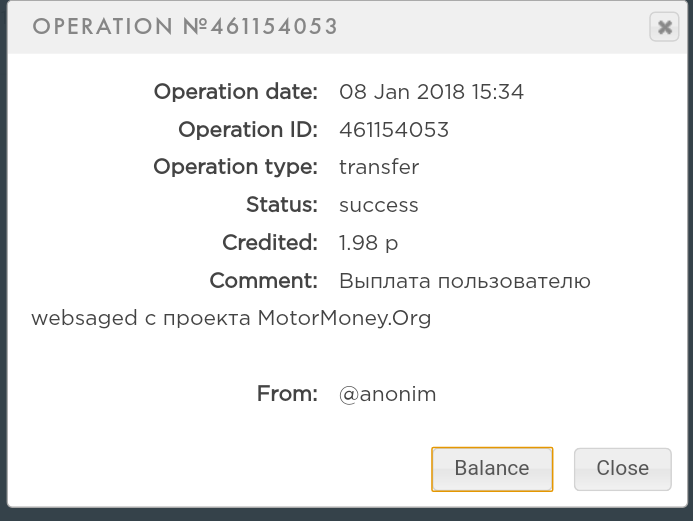Click the 'Operation date:' label
This screenshot has height=521, width=693.
pyautogui.click(x=235, y=93)
